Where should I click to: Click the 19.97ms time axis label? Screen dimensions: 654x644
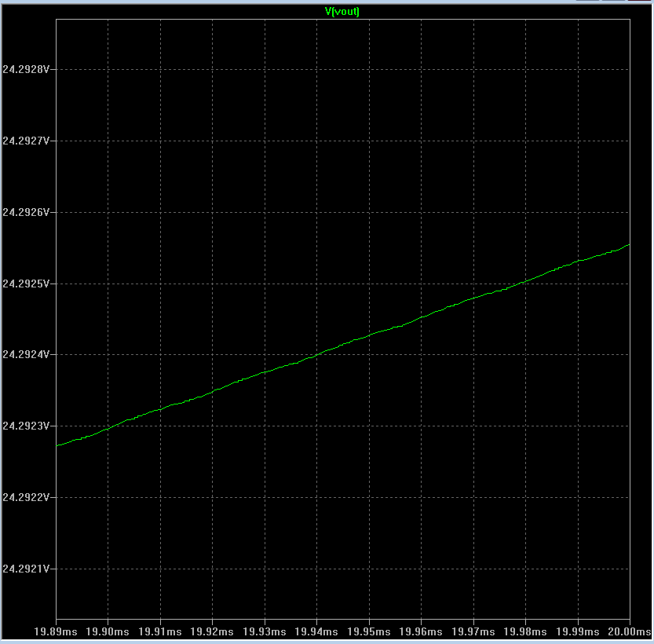(473, 632)
